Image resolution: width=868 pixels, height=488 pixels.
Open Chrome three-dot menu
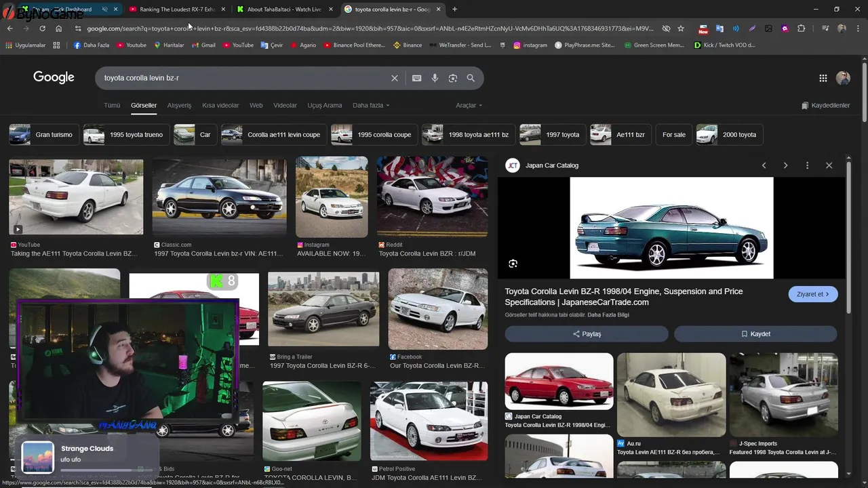pos(858,28)
